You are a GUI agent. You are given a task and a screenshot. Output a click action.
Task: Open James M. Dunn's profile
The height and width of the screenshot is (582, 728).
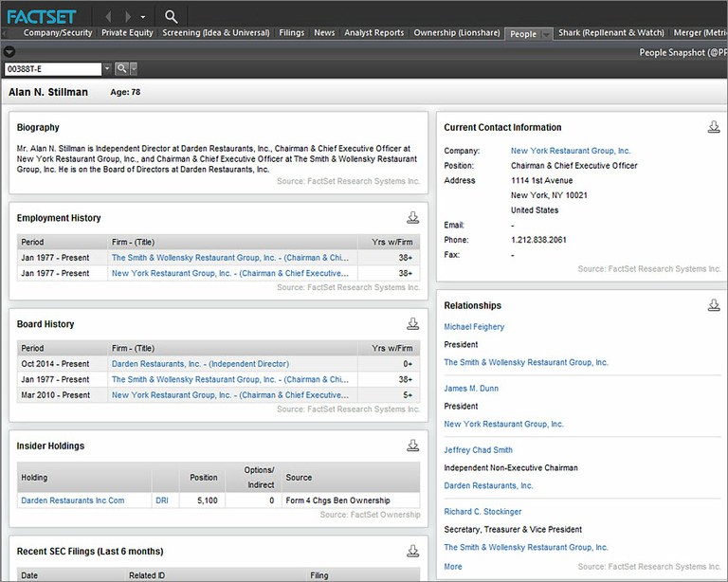click(471, 389)
